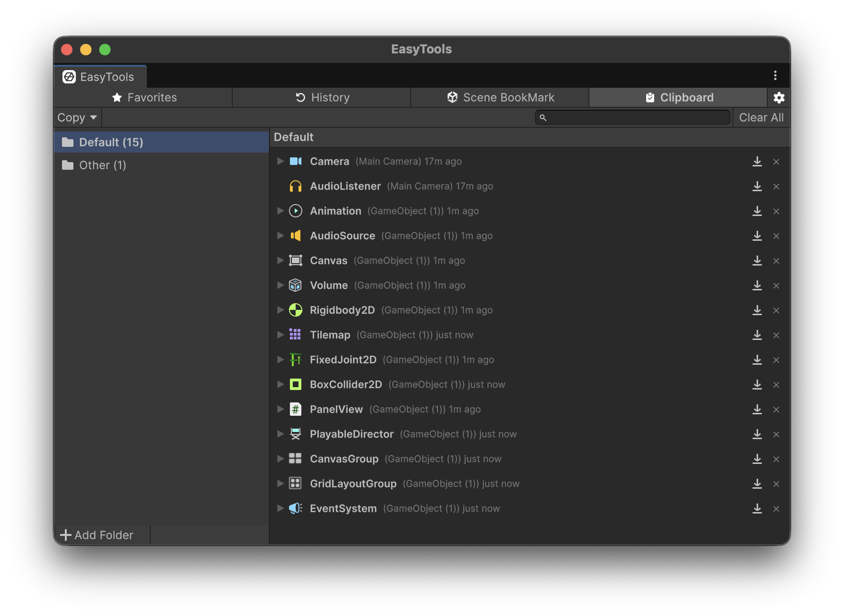Switch to the History tab
Image resolution: width=844 pixels, height=616 pixels.
322,97
